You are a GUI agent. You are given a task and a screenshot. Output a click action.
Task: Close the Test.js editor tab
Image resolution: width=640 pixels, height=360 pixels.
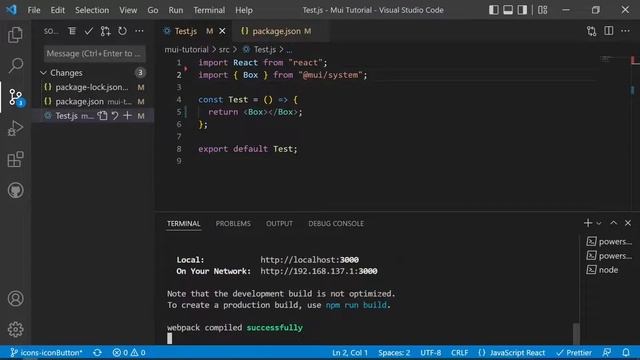[x=222, y=31]
